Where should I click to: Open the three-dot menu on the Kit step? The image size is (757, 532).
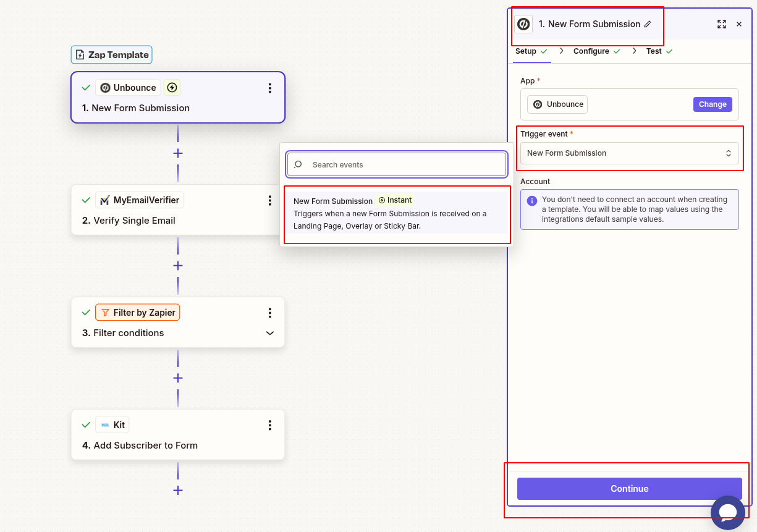(x=270, y=426)
